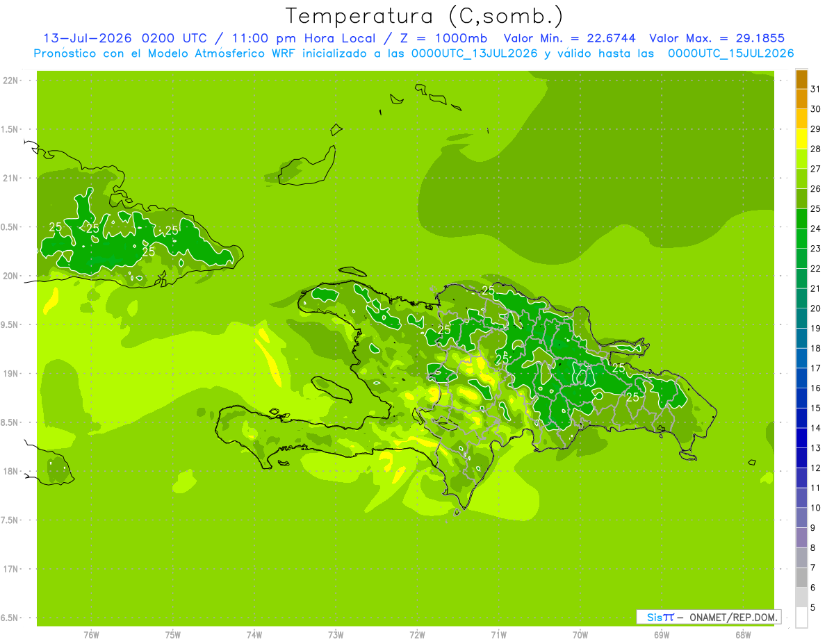The height and width of the screenshot is (644, 834).
Task: Click the valid-until time '0000UTC_15JUL2026'
Action: pos(730,53)
